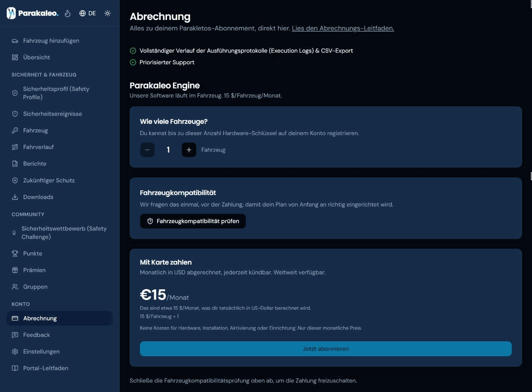Open the Fahrzeug sidebar item

coord(59,131)
